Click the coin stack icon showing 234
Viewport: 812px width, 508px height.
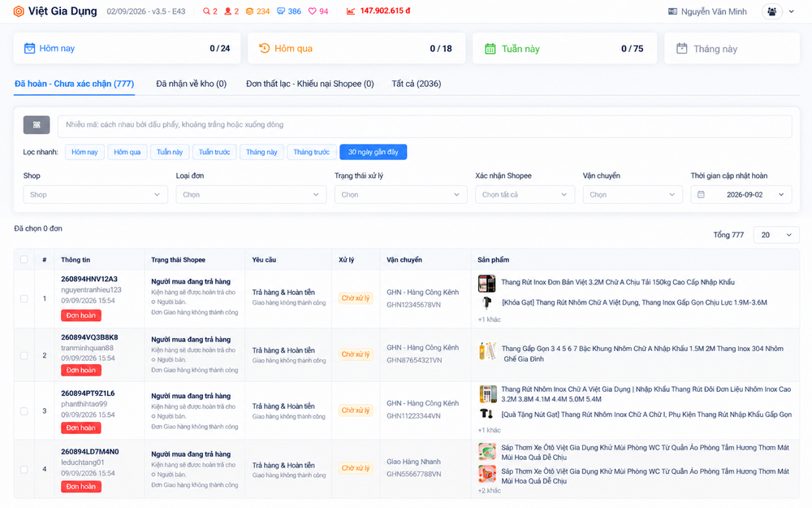coord(249,11)
